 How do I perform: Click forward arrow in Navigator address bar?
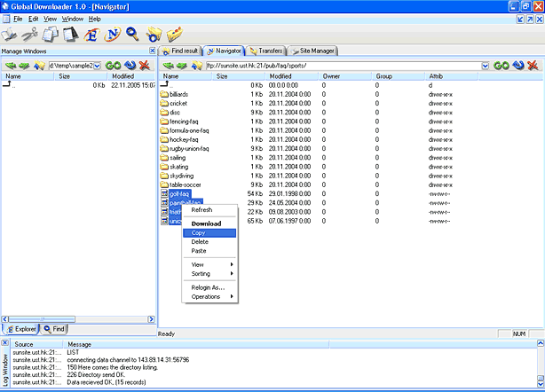[181, 66]
